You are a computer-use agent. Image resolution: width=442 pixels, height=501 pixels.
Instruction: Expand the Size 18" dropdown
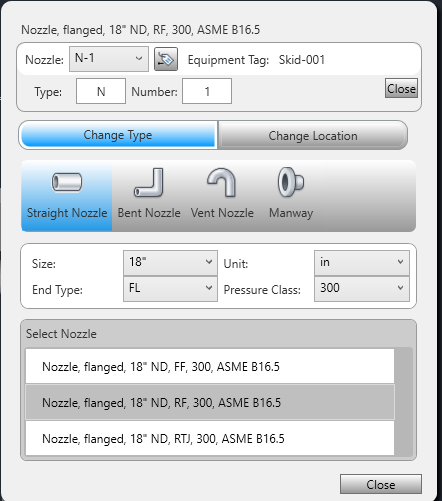coord(170,263)
